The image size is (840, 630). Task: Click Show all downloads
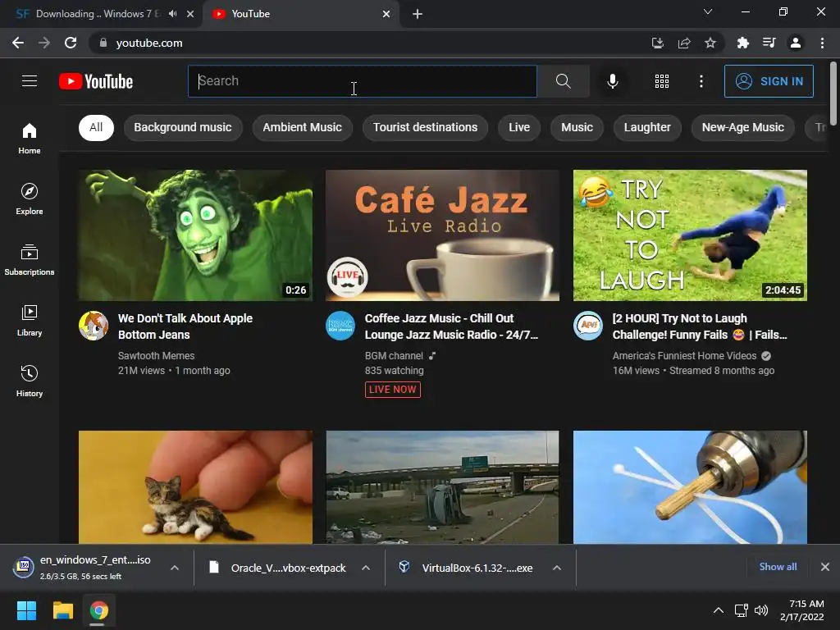tap(778, 567)
